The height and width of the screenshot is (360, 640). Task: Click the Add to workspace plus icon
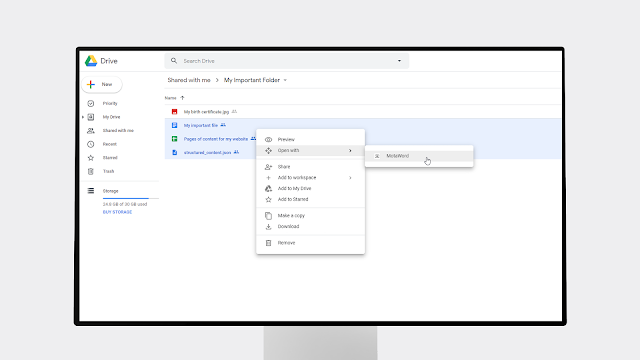click(x=268, y=178)
